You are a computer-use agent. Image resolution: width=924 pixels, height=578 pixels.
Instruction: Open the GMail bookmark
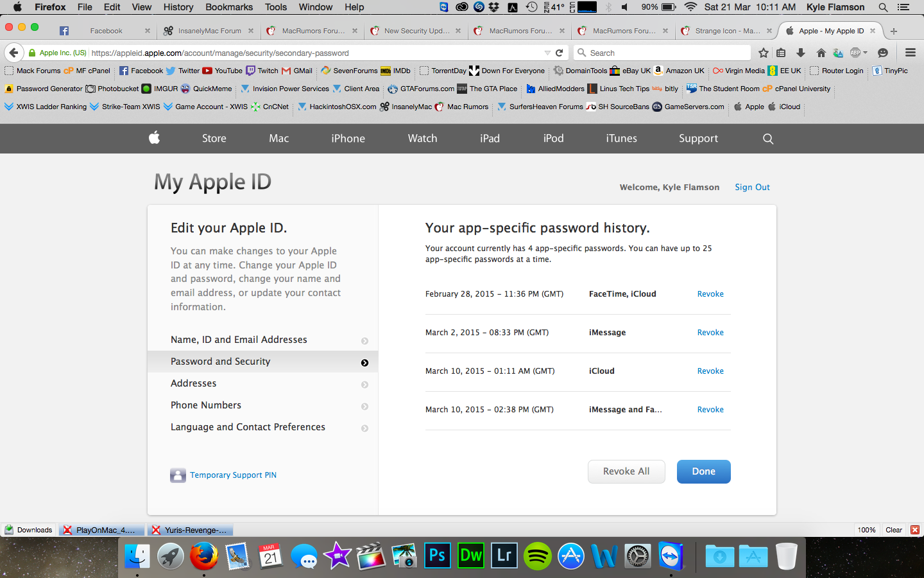(x=297, y=71)
